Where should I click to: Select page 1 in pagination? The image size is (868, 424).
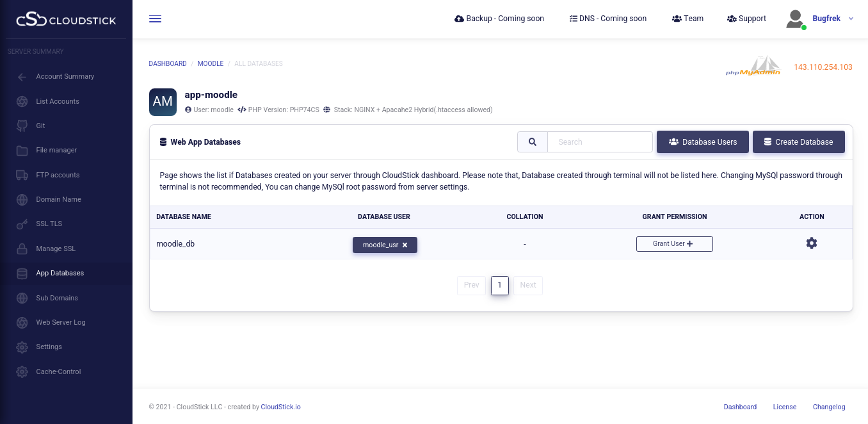tap(499, 285)
